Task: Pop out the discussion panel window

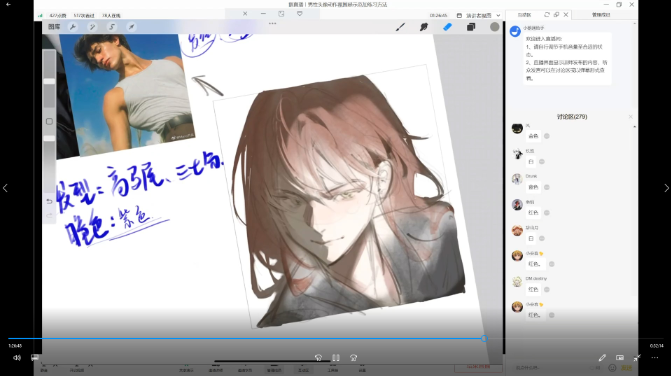Action: click(x=556, y=15)
